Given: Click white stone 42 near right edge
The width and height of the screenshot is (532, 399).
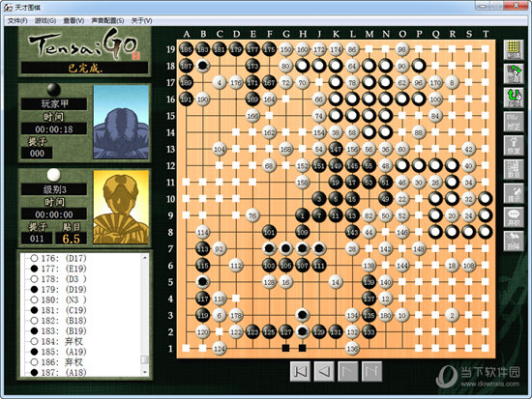Looking at the screenshot, I should coord(468,149).
